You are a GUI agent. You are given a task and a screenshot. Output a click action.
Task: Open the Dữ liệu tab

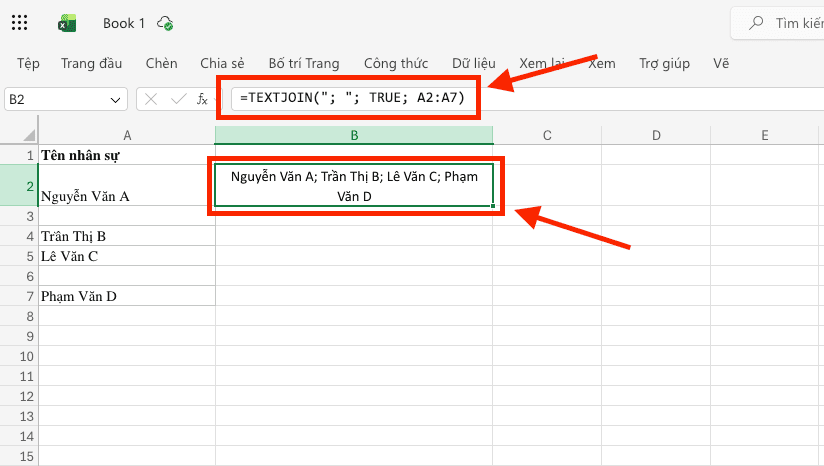pyautogui.click(x=473, y=64)
